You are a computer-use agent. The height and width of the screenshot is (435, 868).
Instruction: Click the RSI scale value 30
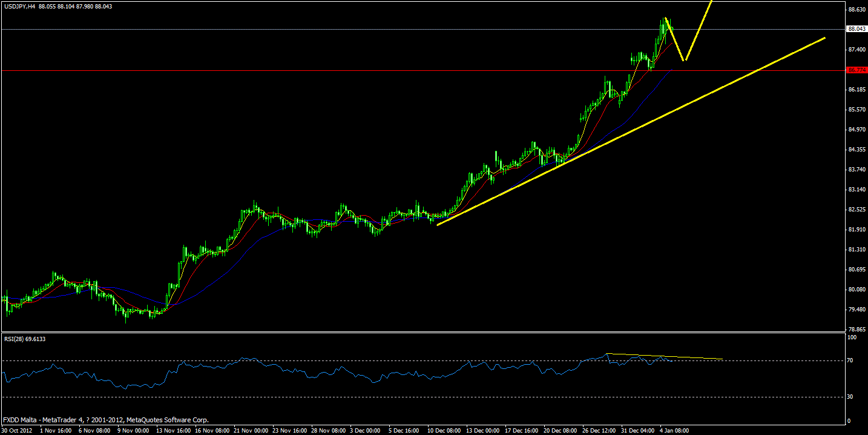(850, 397)
